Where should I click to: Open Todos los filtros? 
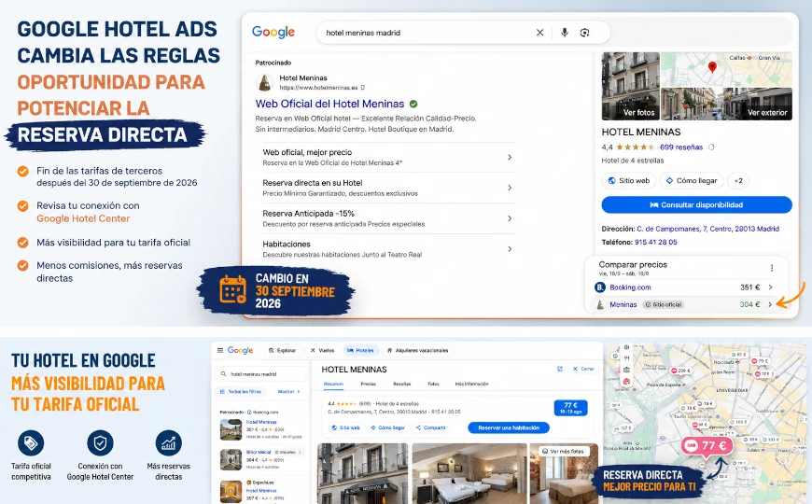(241, 392)
